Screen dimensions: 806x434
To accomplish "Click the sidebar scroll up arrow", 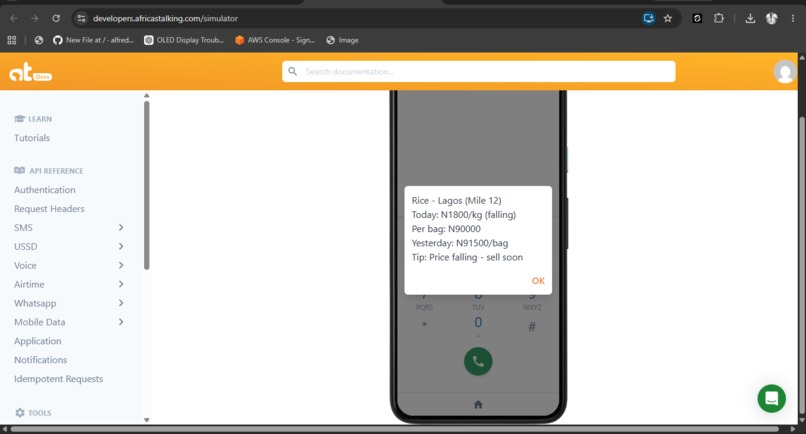I will 146,96.
